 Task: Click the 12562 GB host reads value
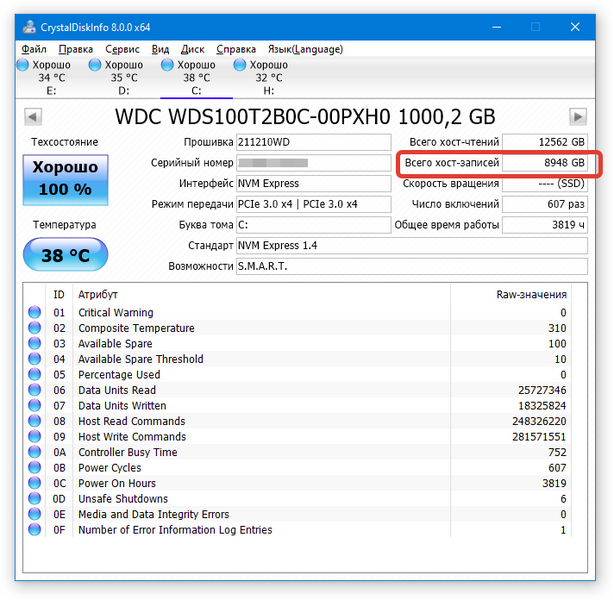(545, 142)
